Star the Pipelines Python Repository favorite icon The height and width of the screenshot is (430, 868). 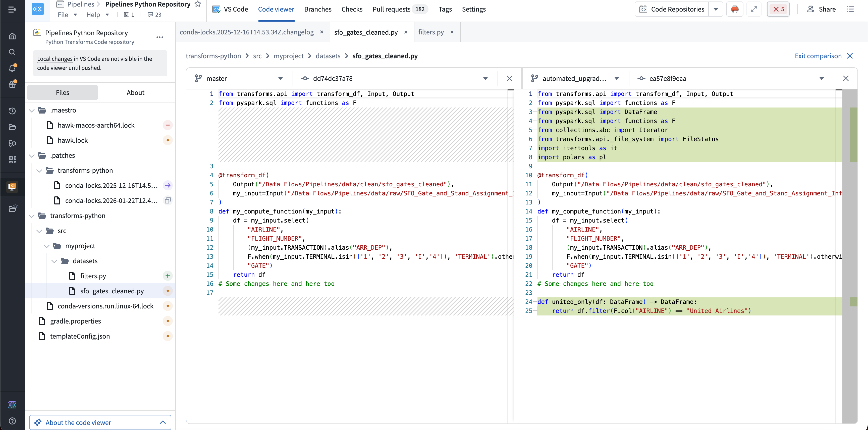(x=198, y=4)
